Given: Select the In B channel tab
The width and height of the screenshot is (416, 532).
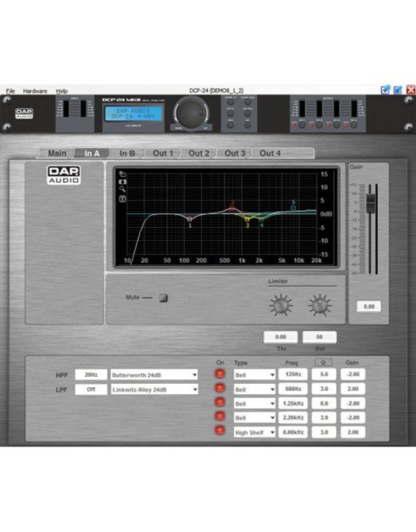Looking at the screenshot, I should tap(127, 153).
